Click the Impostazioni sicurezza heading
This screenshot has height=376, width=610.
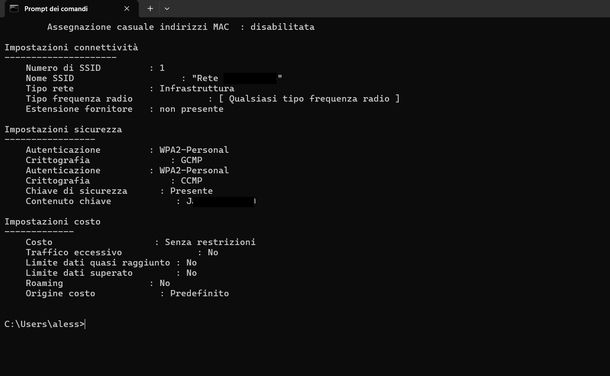pyautogui.click(x=63, y=129)
